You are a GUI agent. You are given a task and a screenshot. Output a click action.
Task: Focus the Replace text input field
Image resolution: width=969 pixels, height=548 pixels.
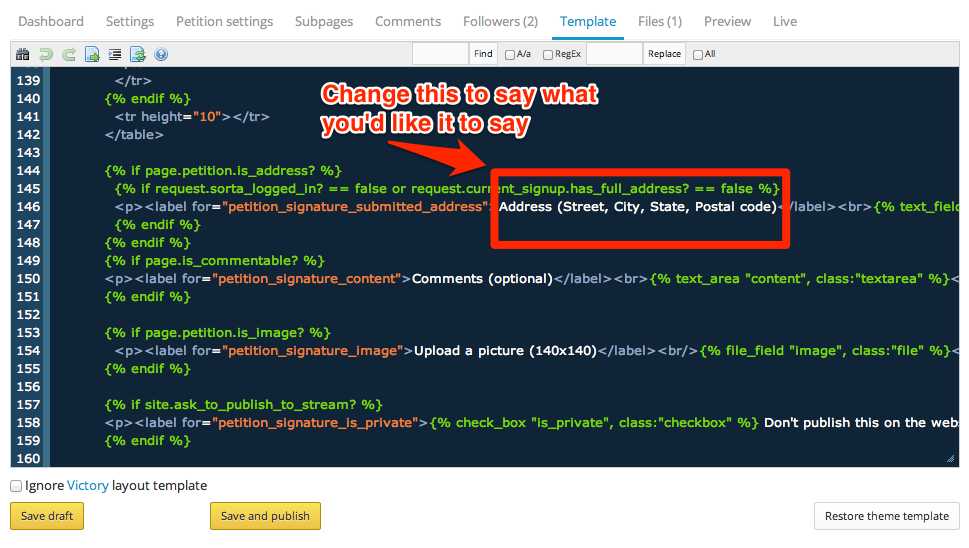614,54
